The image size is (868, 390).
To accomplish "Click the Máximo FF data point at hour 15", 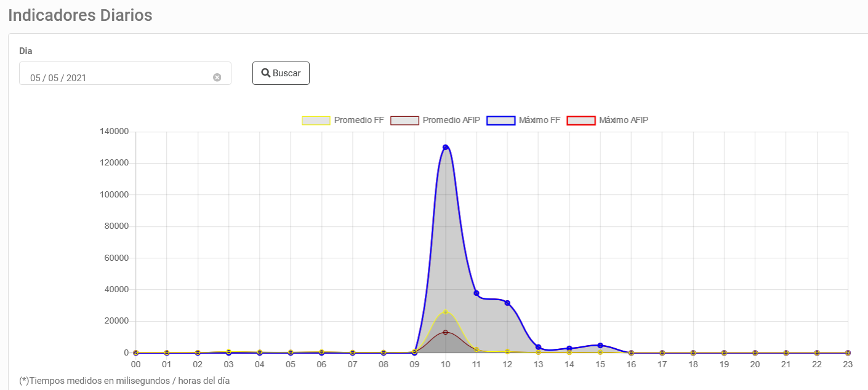I will point(600,345).
